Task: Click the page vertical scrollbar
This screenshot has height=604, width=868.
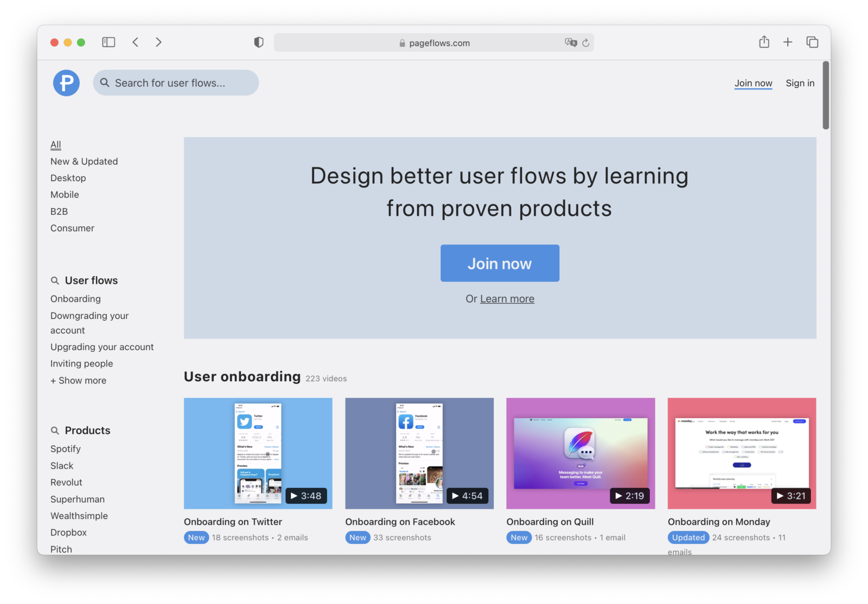Action: point(826,95)
